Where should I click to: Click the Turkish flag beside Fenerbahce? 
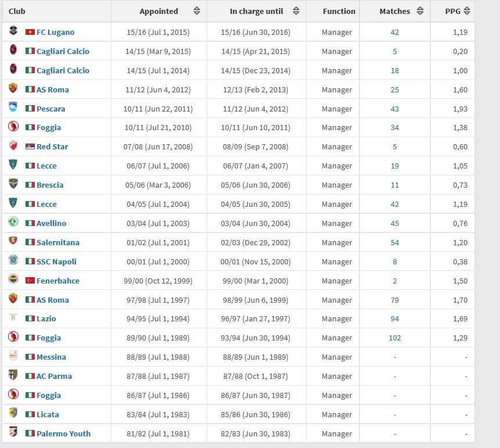(x=30, y=281)
